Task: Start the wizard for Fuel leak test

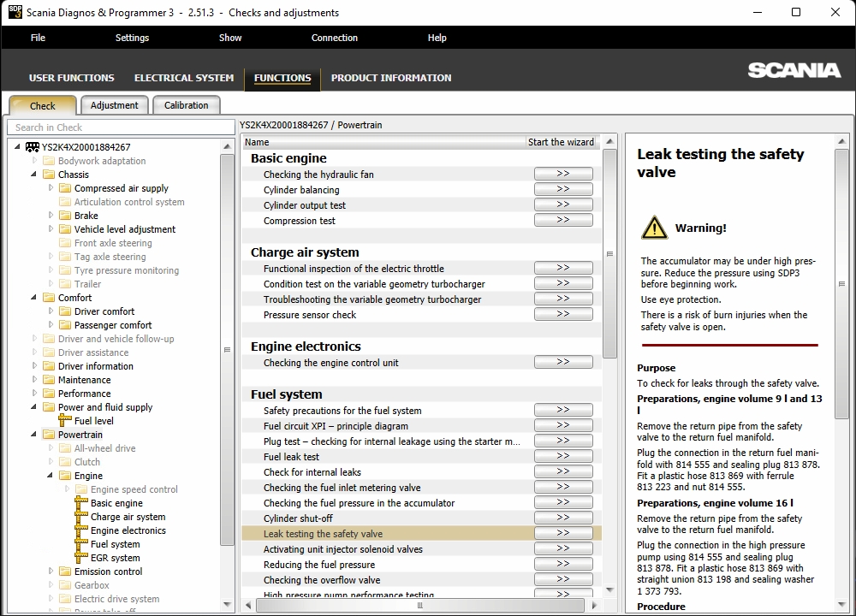Action: point(562,457)
